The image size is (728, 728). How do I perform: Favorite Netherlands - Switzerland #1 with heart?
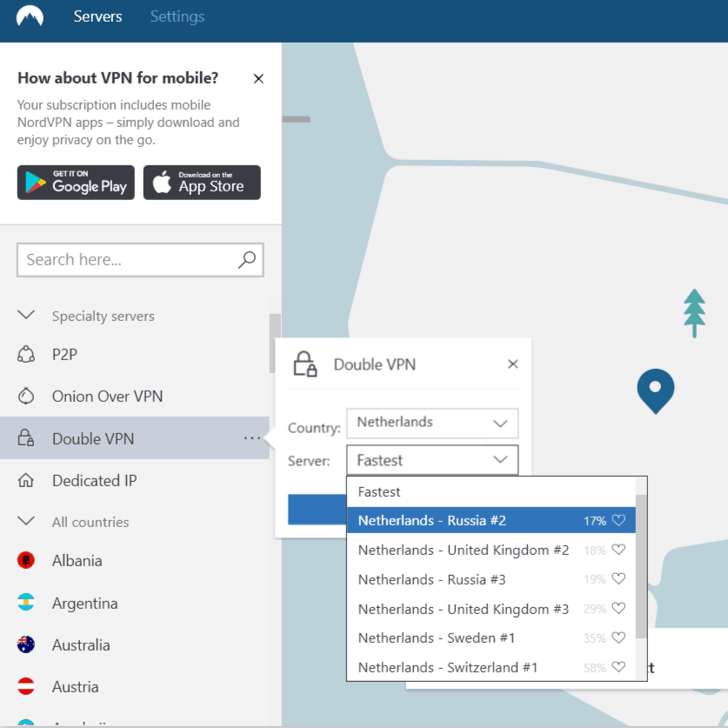tap(618, 667)
